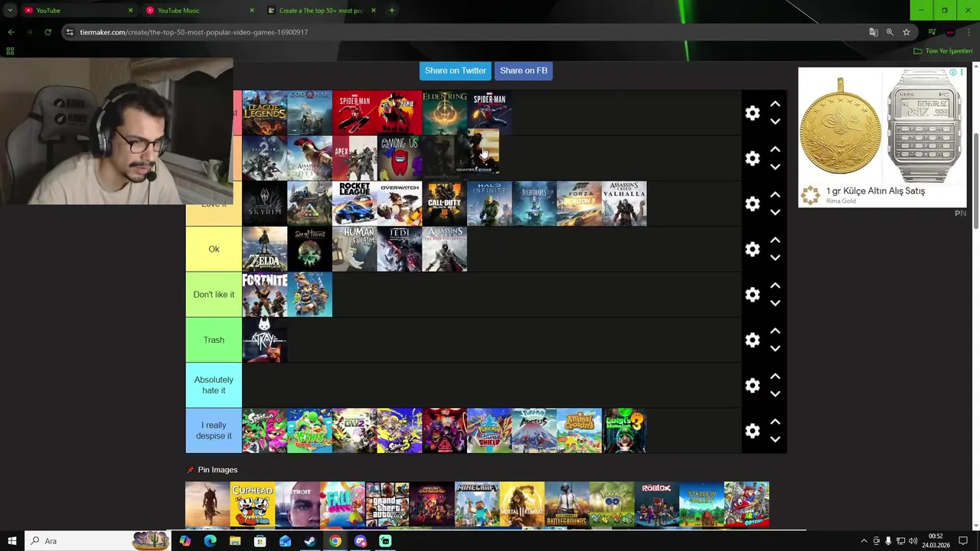The image size is (980, 551).
Task: Open Microsoft Edge from the taskbar
Action: pyautogui.click(x=210, y=541)
